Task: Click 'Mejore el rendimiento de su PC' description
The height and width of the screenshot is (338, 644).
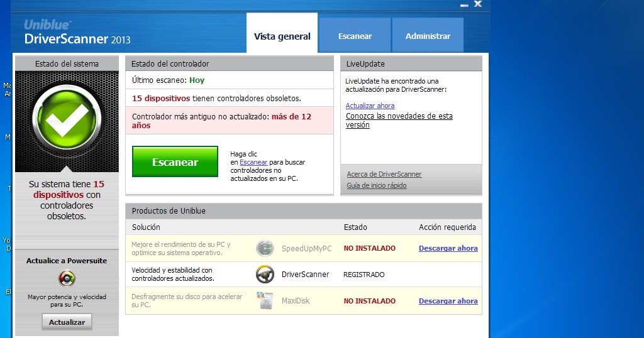Action: click(181, 248)
